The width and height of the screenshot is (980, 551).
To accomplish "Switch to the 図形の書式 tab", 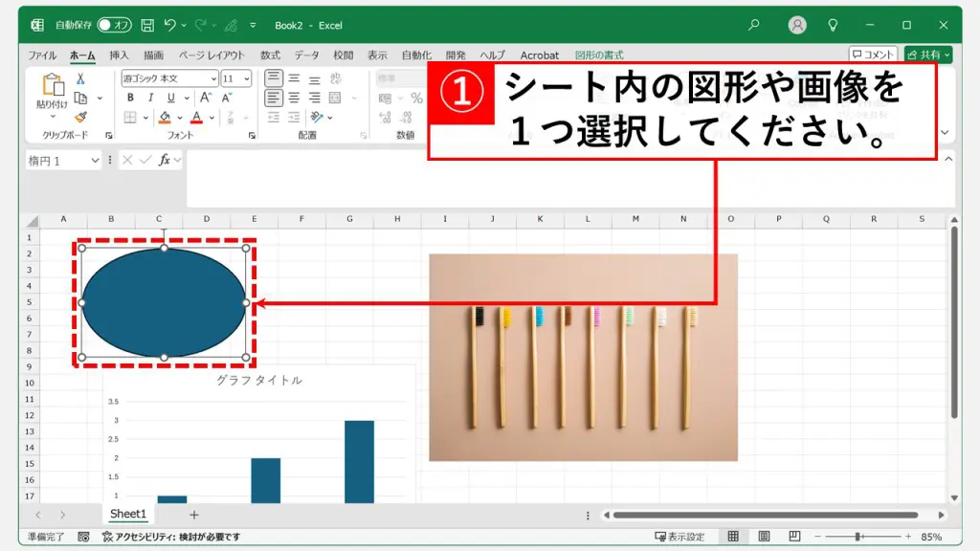I will click(x=599, y=55).
